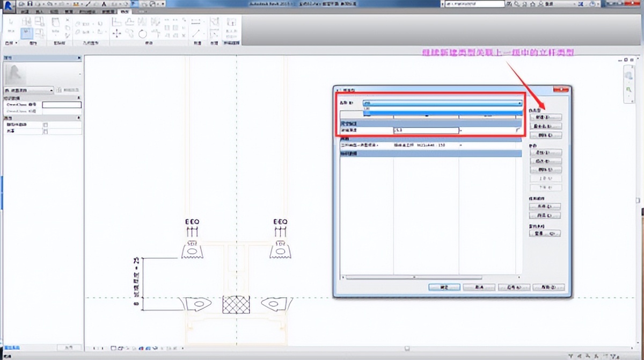Click the left EQ dimension label on canvas

coord(191,221)
